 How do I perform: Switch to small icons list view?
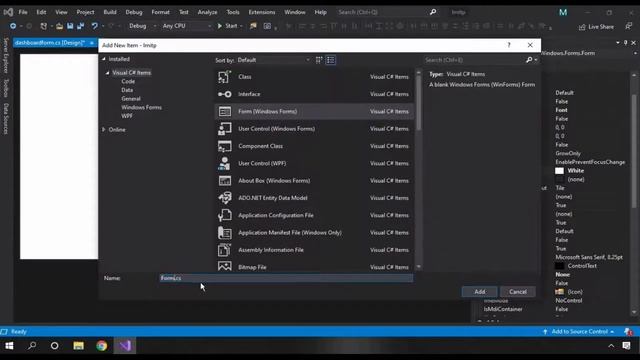[x=331, y=60]
